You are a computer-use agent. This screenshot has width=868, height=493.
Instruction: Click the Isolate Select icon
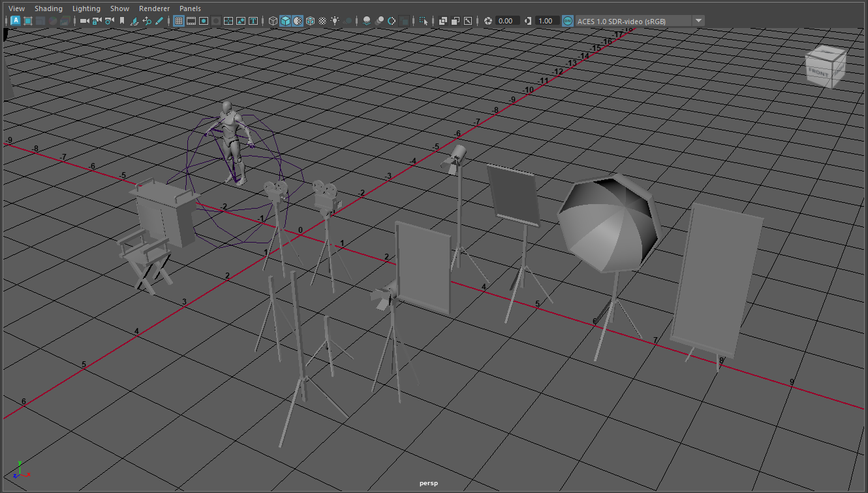(424, 21)
